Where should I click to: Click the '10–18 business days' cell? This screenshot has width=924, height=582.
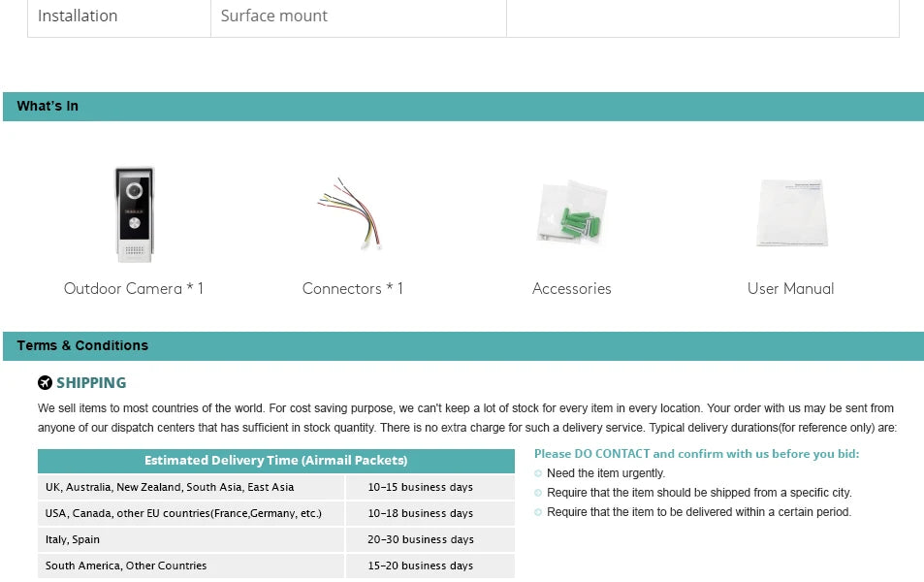tap(420, 513)
